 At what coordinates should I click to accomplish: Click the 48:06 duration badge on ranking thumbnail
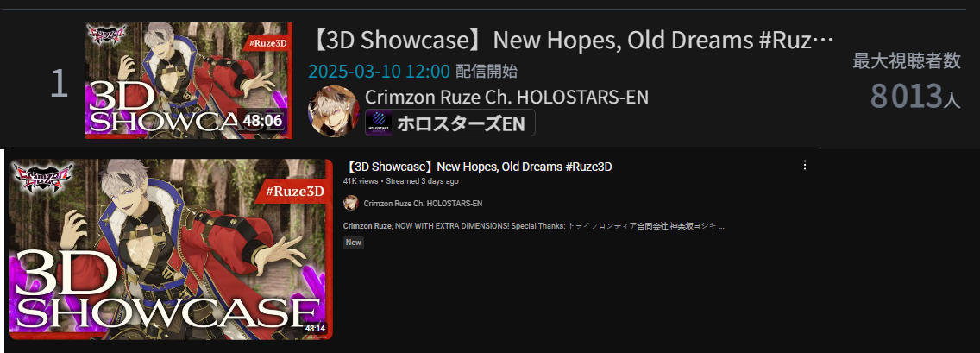tap(262, 120)
